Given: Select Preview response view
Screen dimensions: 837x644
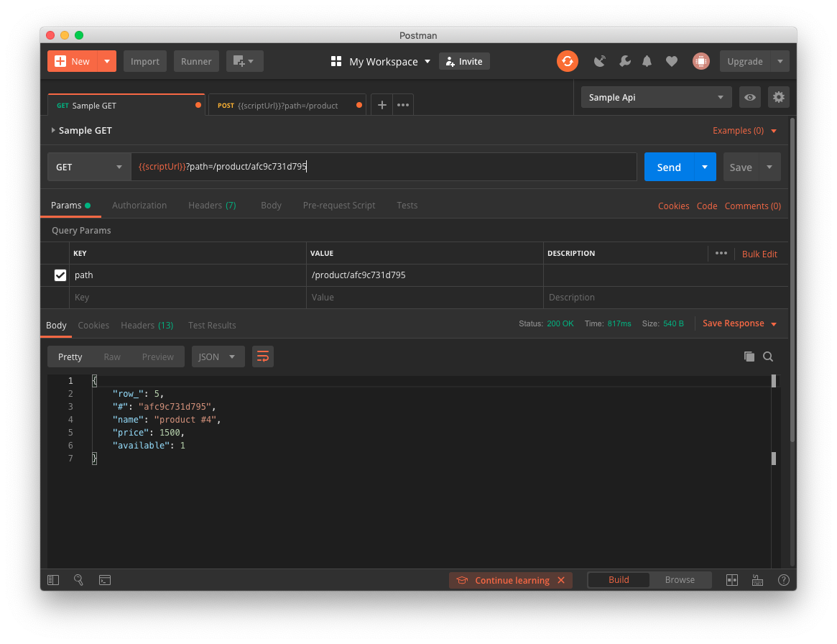Looking at the screenshot, I should pyautogui.click(x=158, y=356).
